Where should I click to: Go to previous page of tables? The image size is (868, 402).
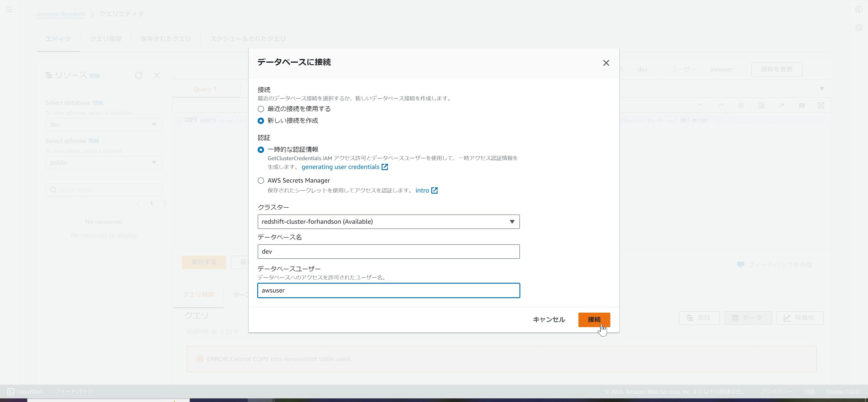pos(138,203)
